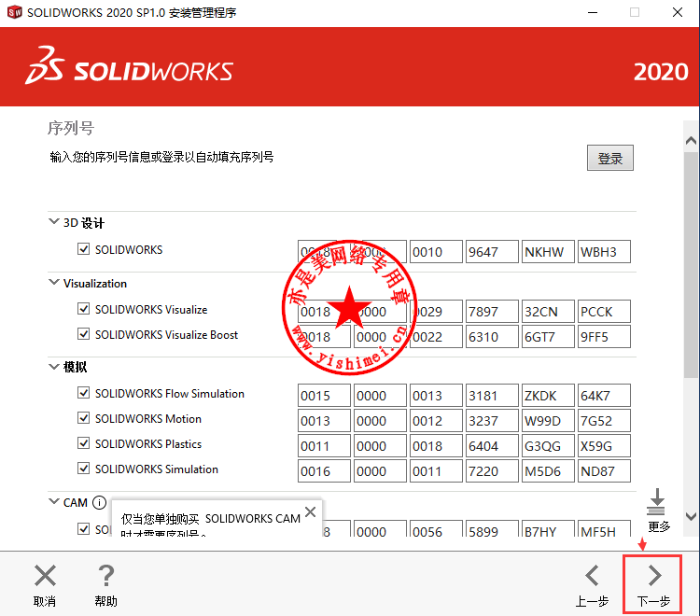Click the Next step arrow icon
The image size is (700, 616).
pos(654,575)
